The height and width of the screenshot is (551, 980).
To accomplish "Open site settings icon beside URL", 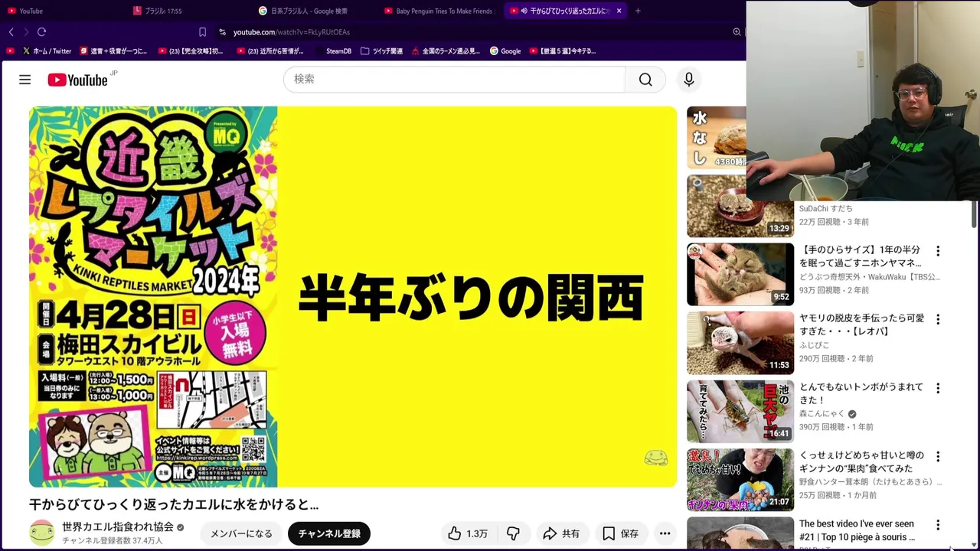I will (x=222, y=32).
